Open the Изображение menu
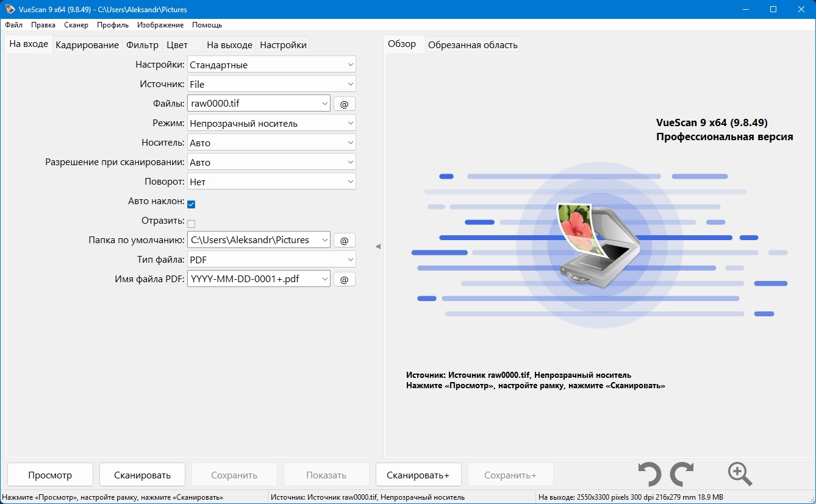 point(160,25)
